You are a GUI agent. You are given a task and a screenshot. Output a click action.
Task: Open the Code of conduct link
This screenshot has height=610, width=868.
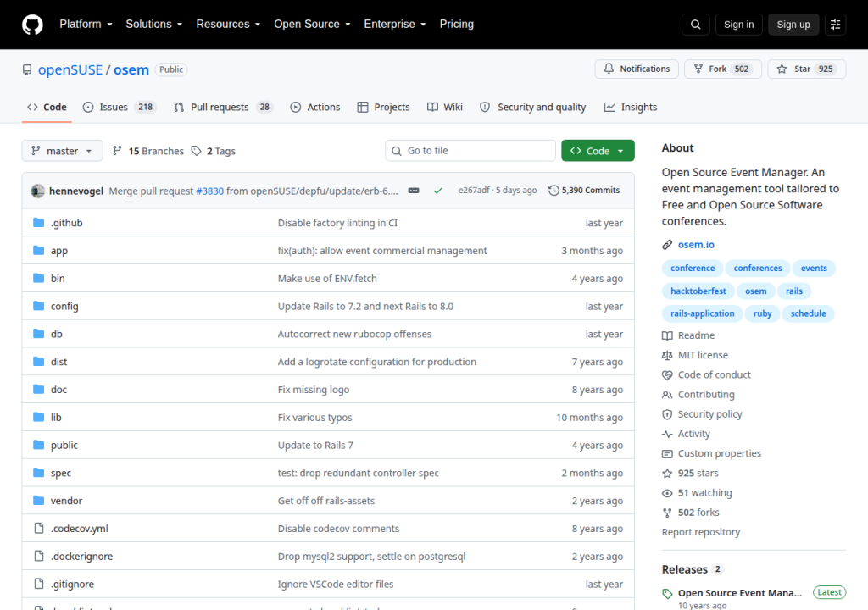(x=706, y=374)
